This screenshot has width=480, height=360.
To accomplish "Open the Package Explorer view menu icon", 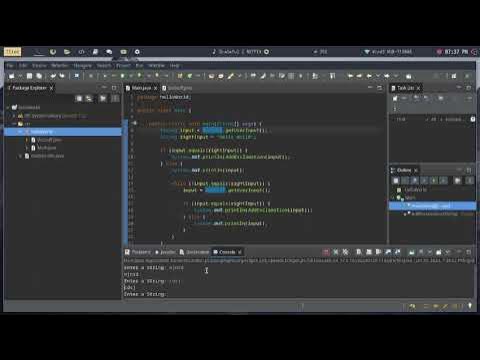I will (115, 98).
